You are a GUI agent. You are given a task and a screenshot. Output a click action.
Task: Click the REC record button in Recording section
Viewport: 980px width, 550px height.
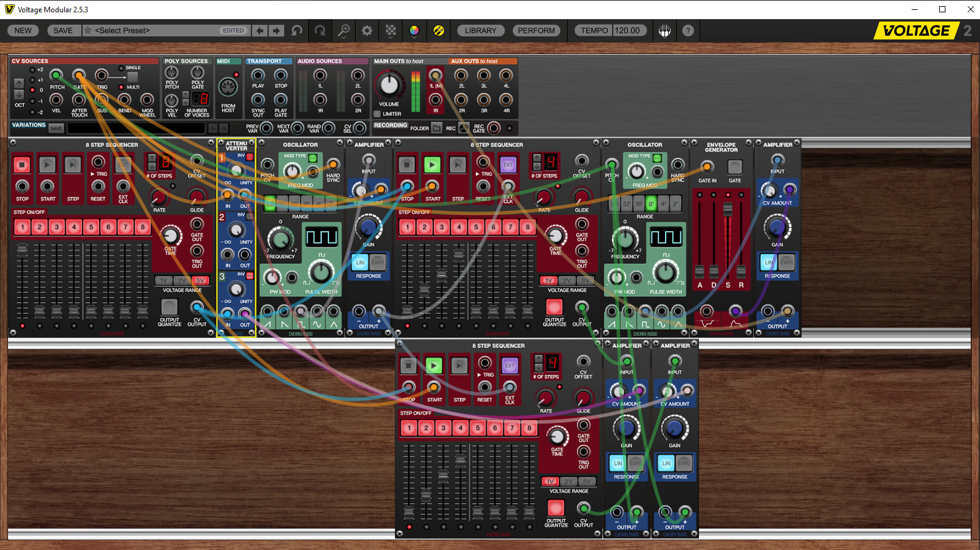click(463, 128)
